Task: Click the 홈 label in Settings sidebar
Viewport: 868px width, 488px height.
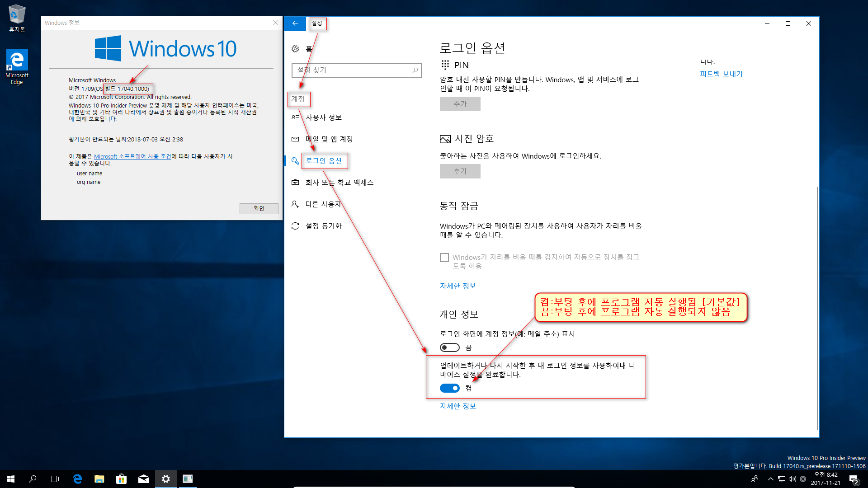Action: pyautogui.click(x=309, y=49)
